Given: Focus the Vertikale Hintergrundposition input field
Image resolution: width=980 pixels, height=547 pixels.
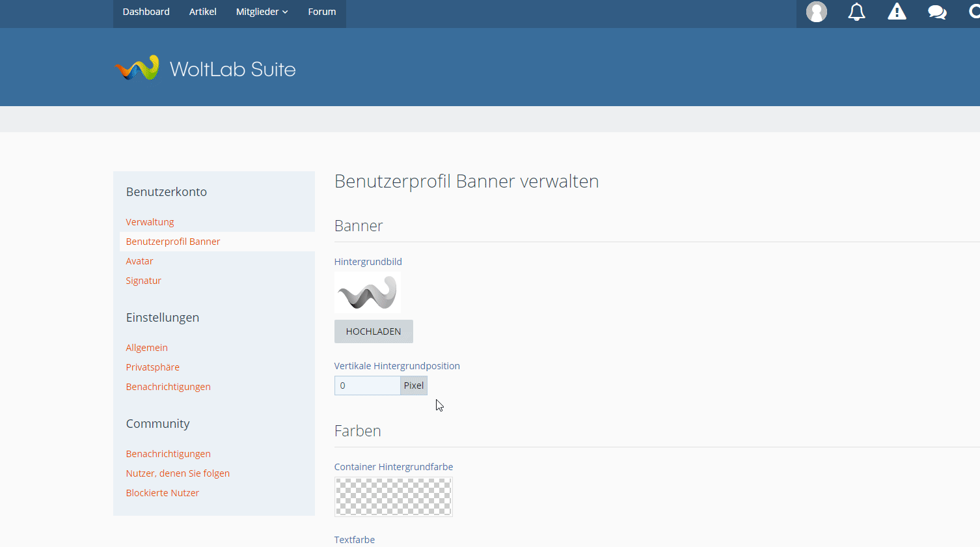Looking at the screenshot, I should point(367,386).
